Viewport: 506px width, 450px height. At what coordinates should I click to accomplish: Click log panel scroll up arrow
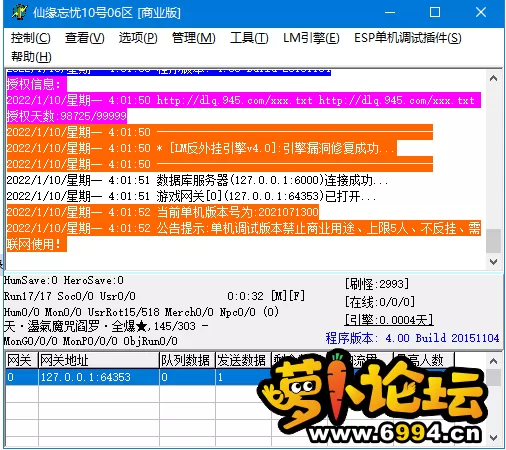coord(493,78)
